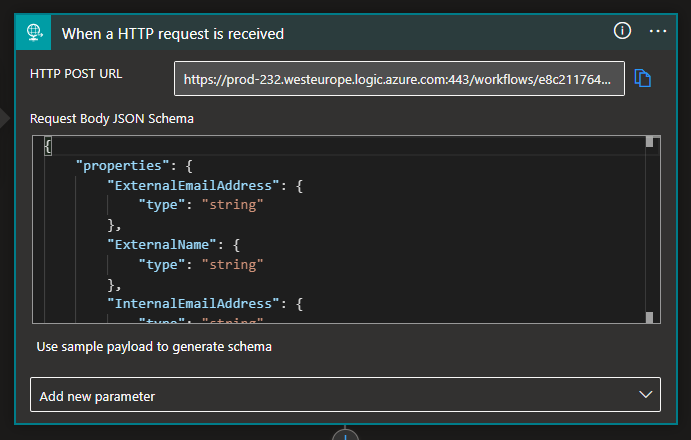
Task: Open the Add new parameter dropdown
Action: click(330, 395)
